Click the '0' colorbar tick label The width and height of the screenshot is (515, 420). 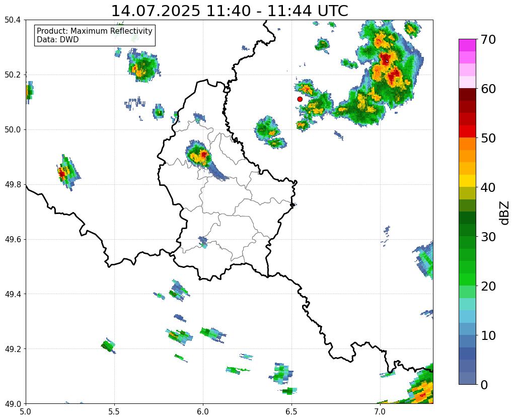[x=484, y=385]
